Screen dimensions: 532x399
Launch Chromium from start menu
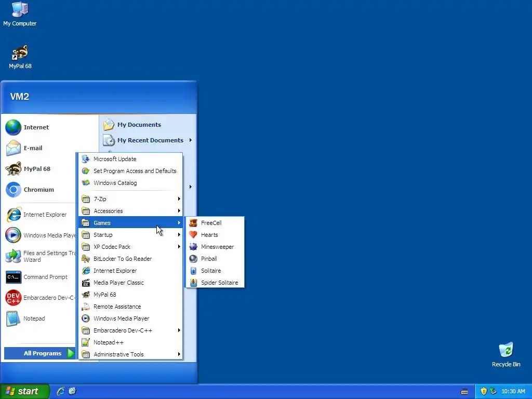39,190
